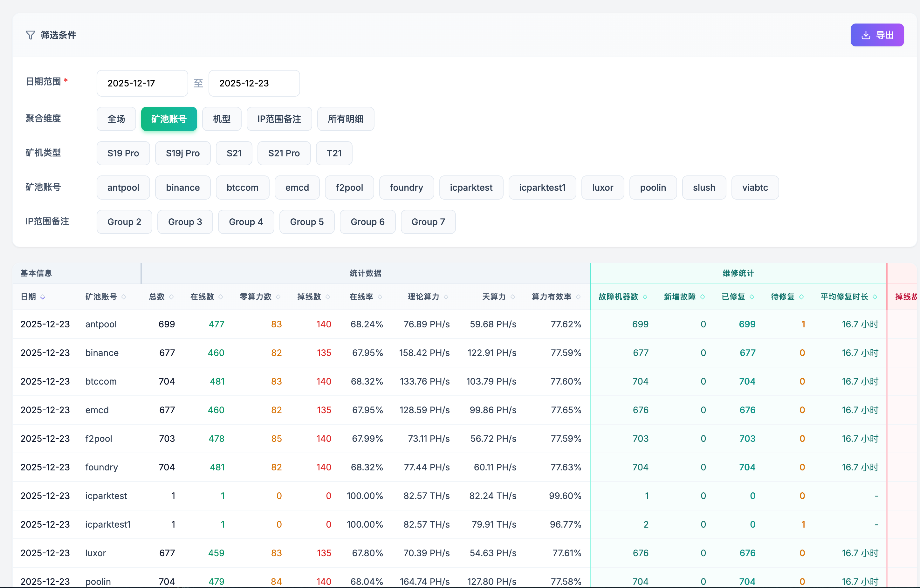The image size is (920, 588).
Task: Toggle the S19 Pro miner filter
Action: coord(123,153)
